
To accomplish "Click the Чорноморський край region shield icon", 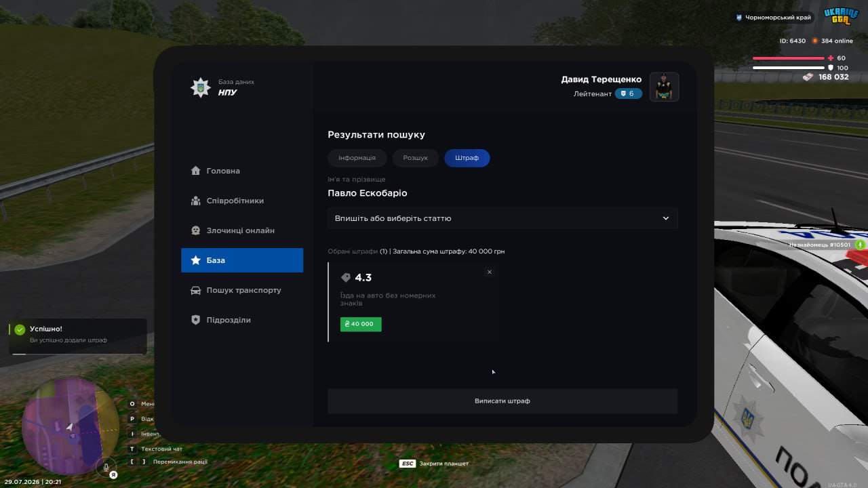I will coord(738,18).
